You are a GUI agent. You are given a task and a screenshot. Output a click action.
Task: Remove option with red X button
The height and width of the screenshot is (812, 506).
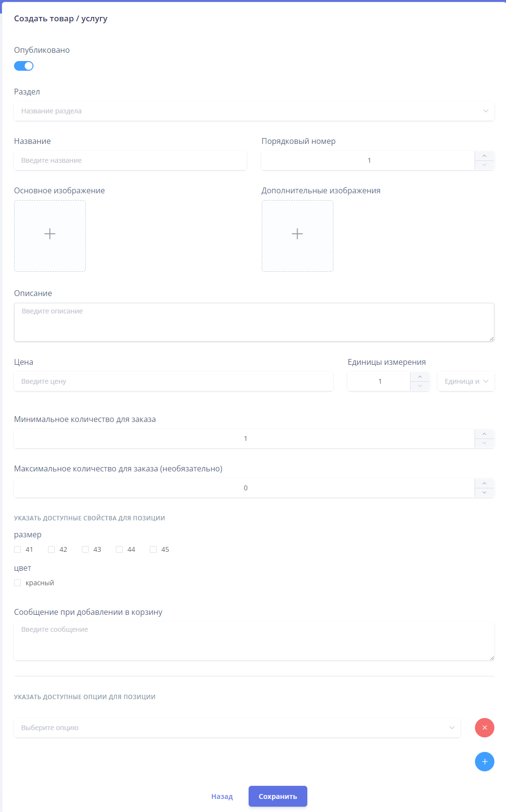485,728
